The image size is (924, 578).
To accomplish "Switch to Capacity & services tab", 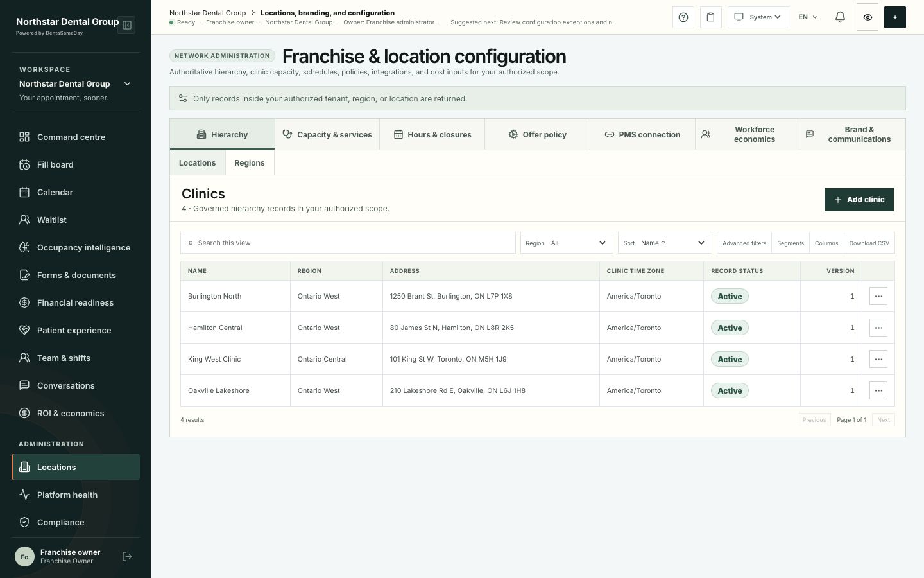I will coord(327,134).
